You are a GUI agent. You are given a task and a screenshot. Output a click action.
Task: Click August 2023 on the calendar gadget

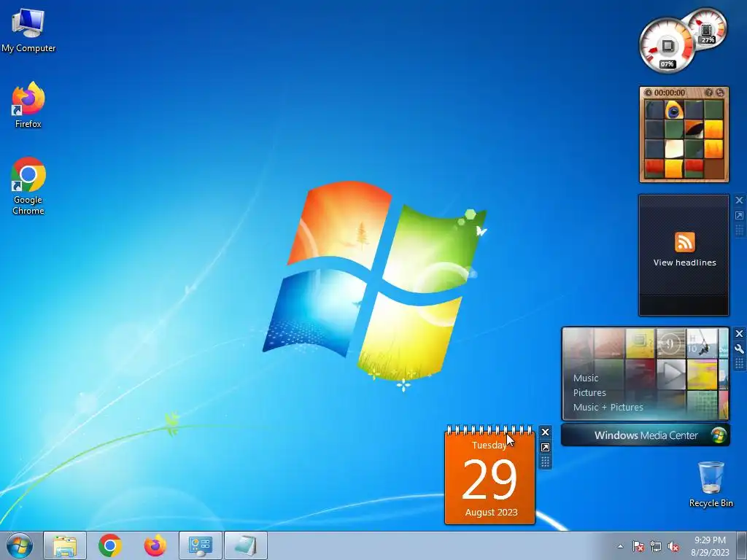(491, 513)
